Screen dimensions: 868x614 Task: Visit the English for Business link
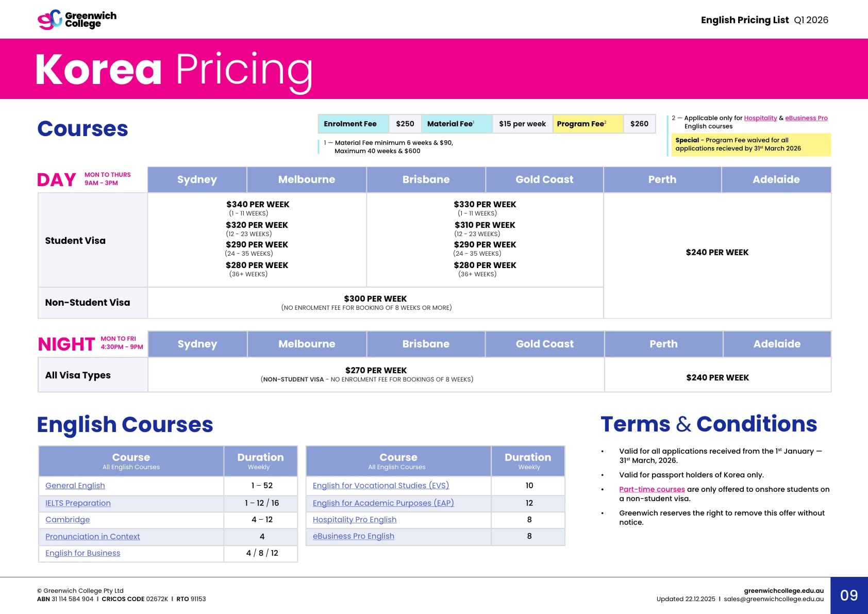82,553
